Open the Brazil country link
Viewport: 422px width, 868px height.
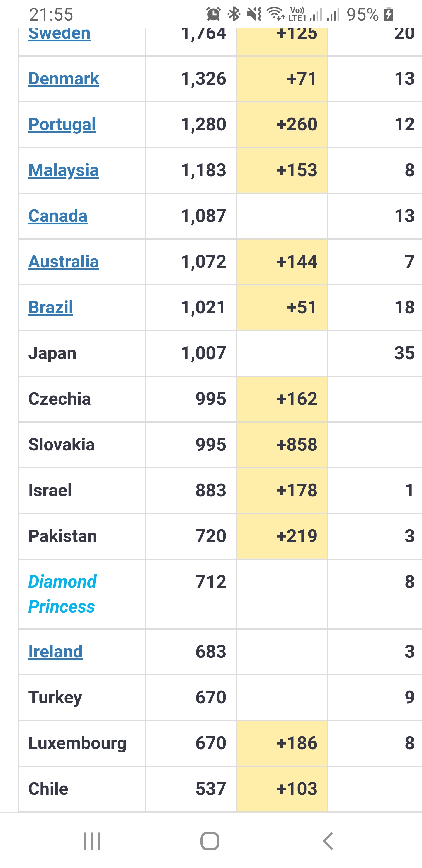tap(50, 308)
